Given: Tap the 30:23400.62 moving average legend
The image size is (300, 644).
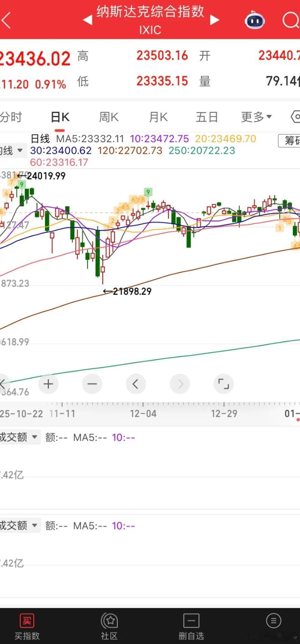Looking at the screenshot, I should coord(61,150).
